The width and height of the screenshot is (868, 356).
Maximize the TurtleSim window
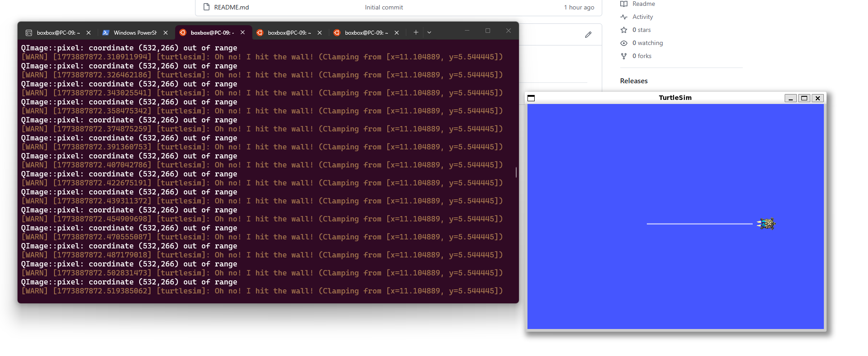point(804,98)
